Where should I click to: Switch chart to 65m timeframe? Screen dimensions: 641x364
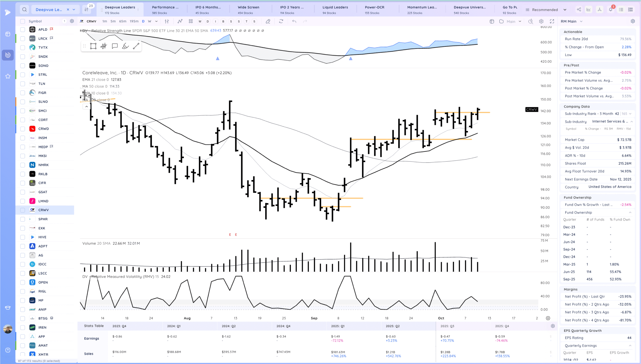pyautogui.click(x=123, y=21)
